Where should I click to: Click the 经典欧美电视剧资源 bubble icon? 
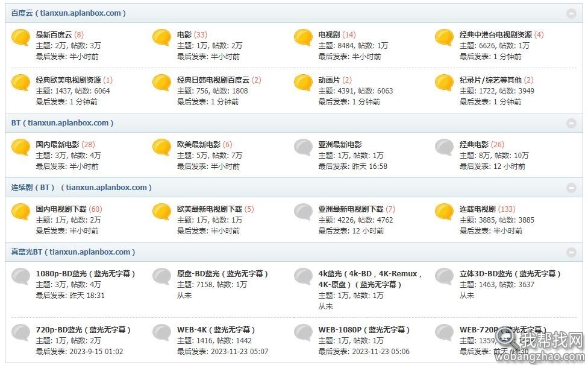click(20, 83)
